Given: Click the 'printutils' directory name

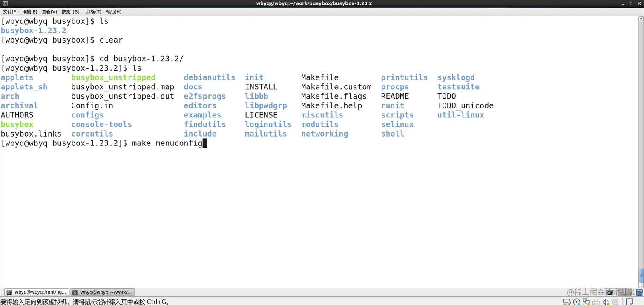Looking at the screenshot, I should [x=404, y=77].
